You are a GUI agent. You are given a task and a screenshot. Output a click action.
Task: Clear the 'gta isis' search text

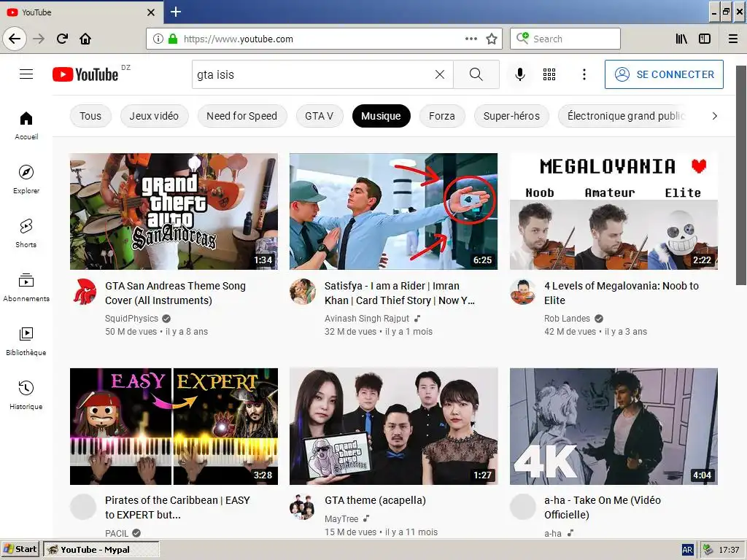(x=440, y=74)
